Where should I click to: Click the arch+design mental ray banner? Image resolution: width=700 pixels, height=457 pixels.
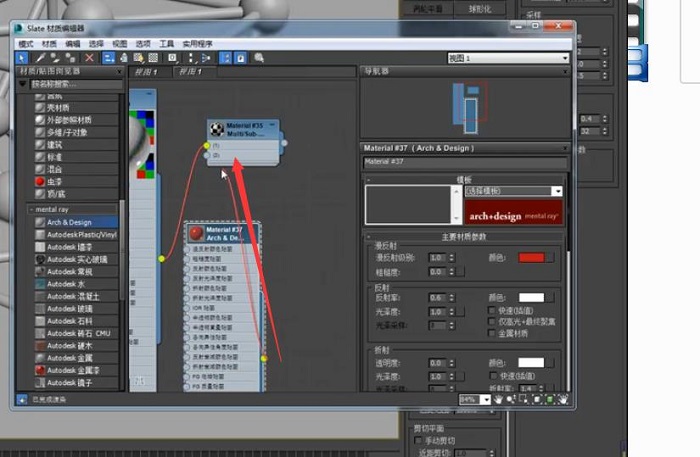pyautogui.click(x=513, y=212)
